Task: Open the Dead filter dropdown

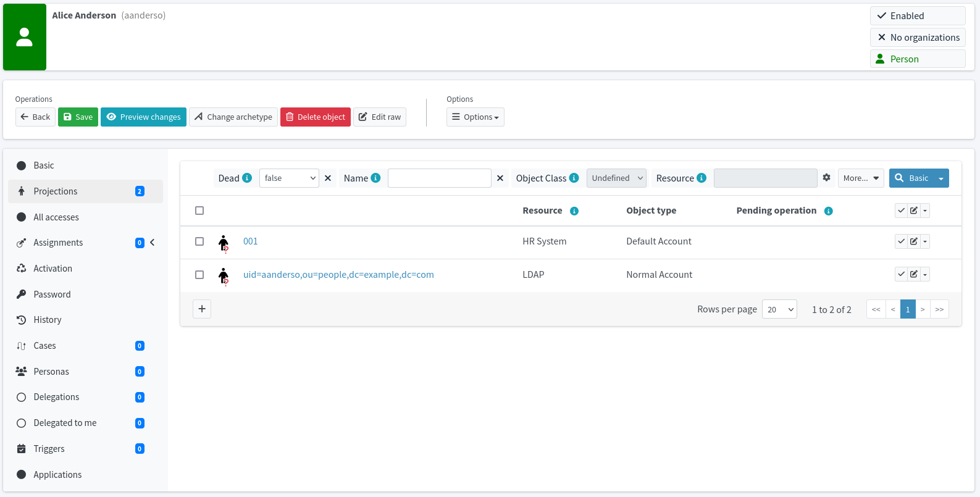Action: (x=289, y=178)
